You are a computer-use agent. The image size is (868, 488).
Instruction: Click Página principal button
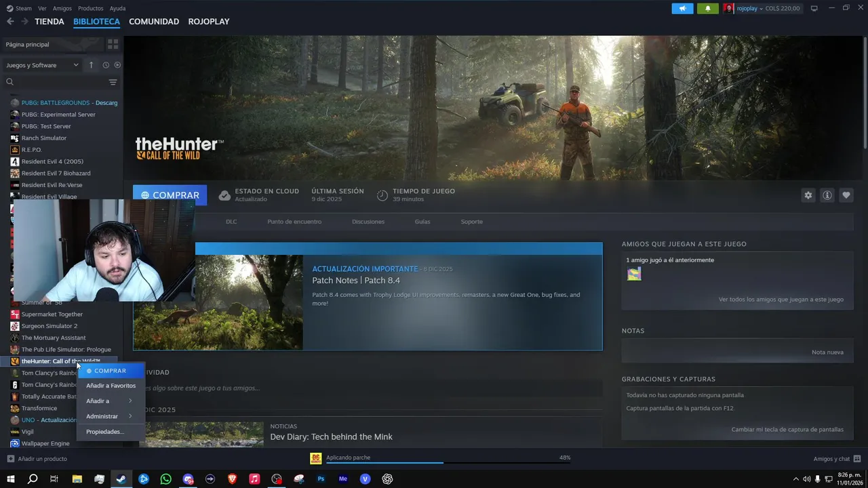[54, 44]
